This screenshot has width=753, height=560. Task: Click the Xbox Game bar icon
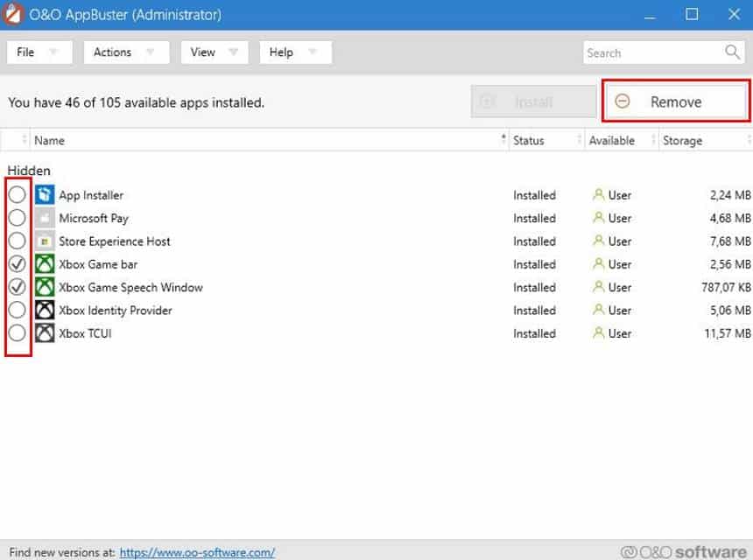point(45,264)
